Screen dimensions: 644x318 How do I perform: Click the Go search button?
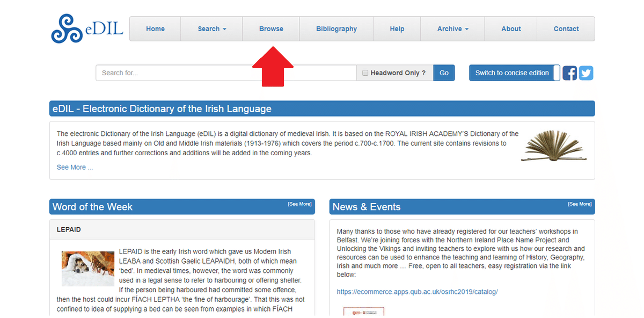(x=444, y=73)
